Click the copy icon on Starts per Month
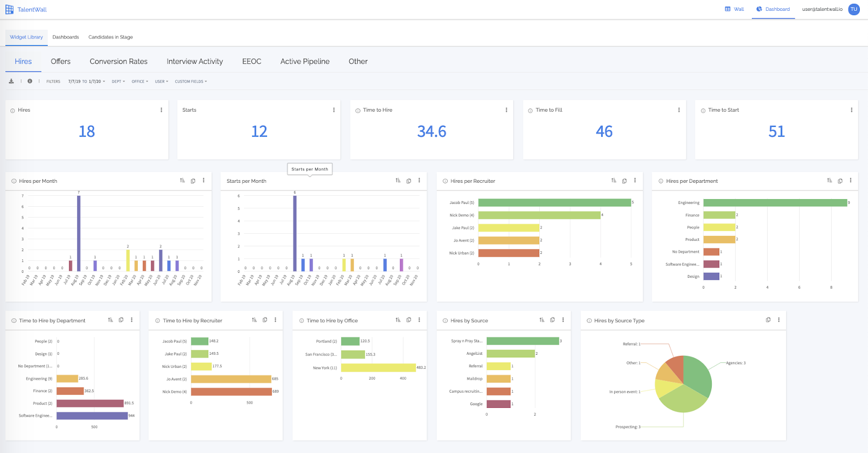The width and height of the screenshot is (868, 453). (409, 181)
